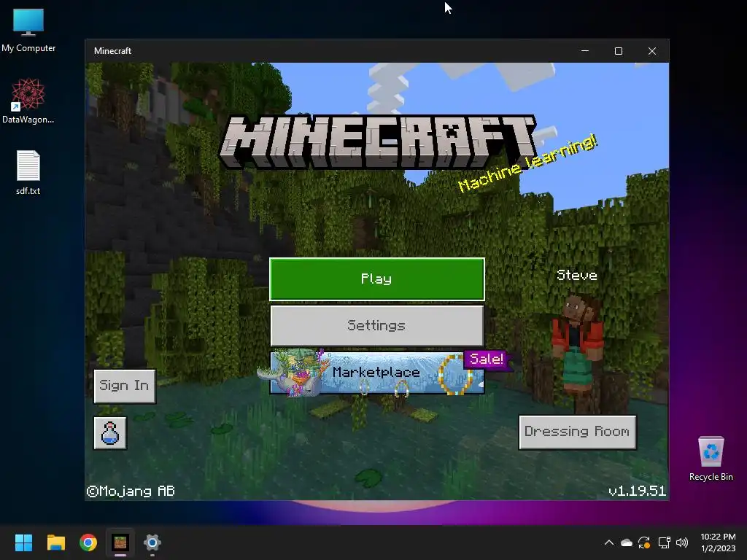Image resolution: width=747 pixels, height=560 pixels.
Task: Open Settings gear in taskbar
Action: [152, 542]
